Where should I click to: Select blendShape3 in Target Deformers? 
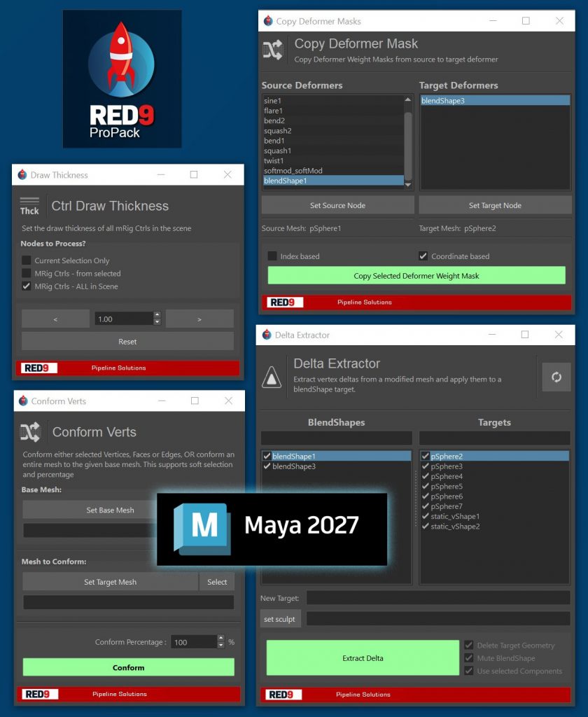tap(495, 101)
